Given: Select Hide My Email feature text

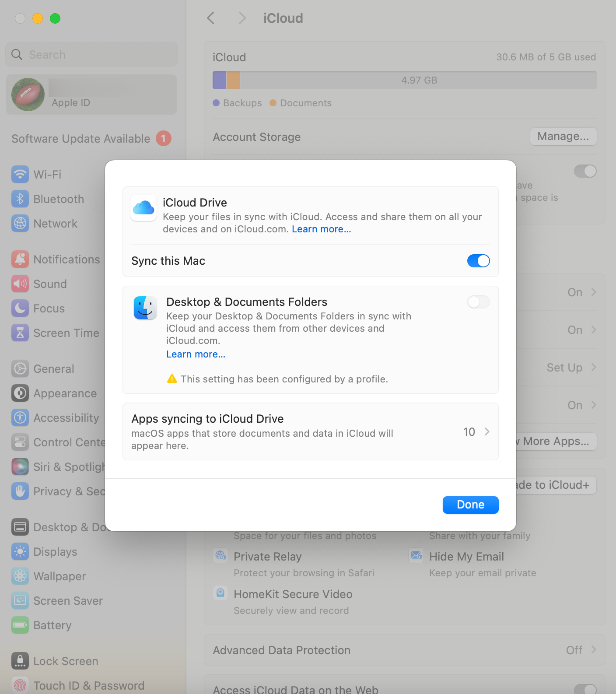Looking at the screenshot, I should coord(467,557).
